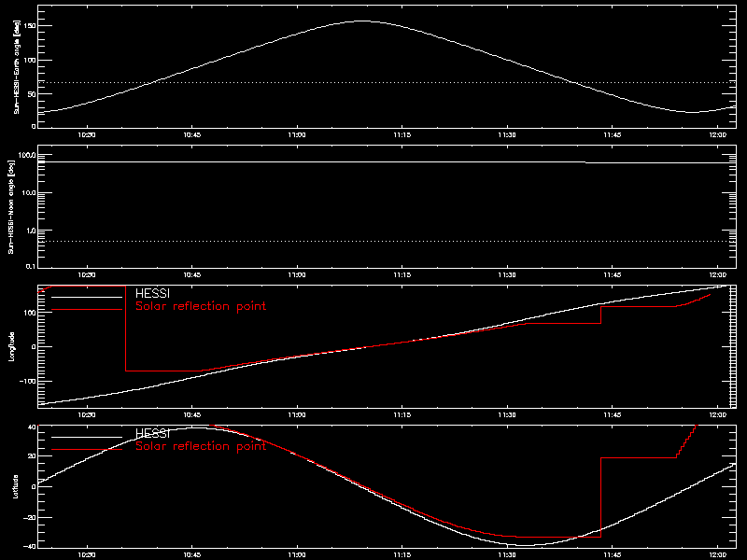Click the 10:45 time label under Longitude plot
Viewport: 747px width, 560px height.
(x=192, y=415)
